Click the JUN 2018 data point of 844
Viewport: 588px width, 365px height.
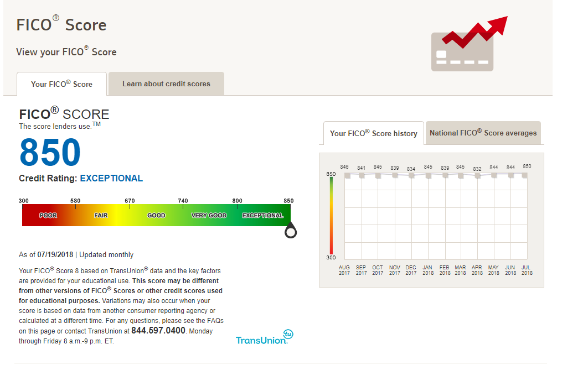pyautogui.click(x=510, y=175)
